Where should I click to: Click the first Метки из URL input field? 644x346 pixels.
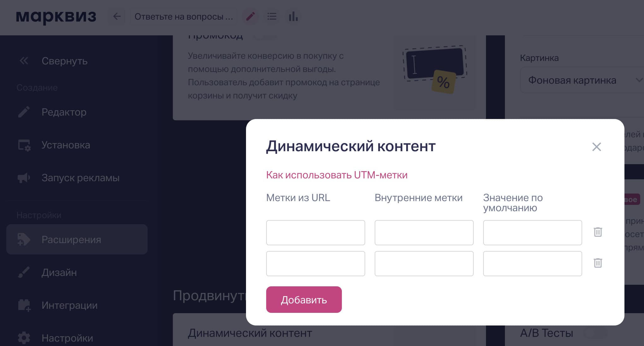click(x=315, y=233)
